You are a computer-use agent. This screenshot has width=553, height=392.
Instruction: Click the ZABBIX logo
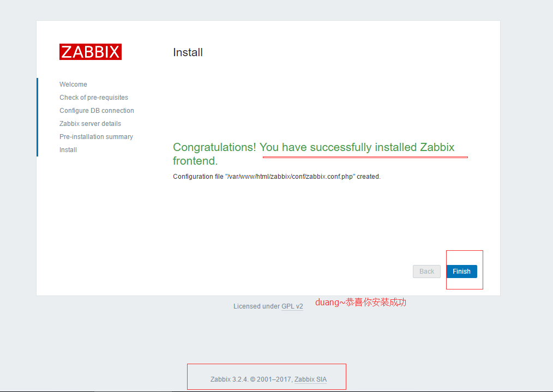click(91, 52)
